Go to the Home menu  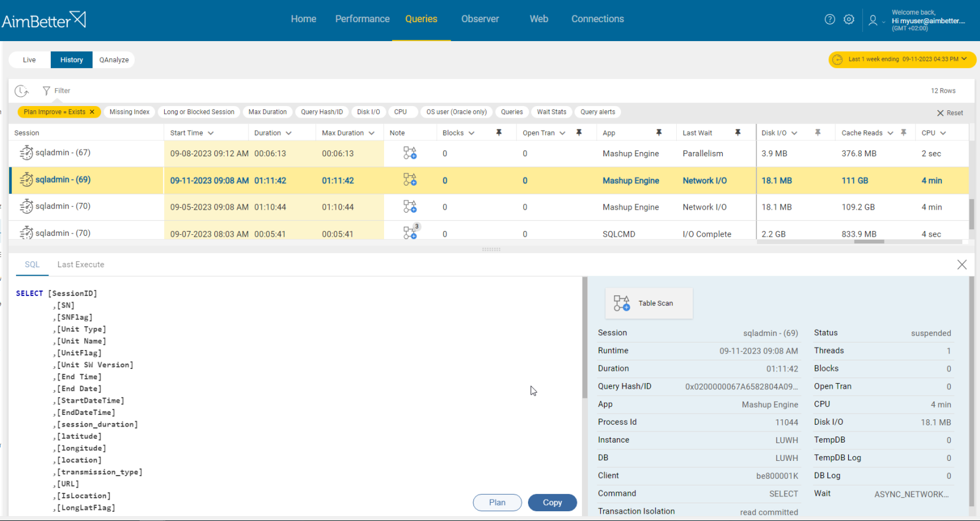304,19
